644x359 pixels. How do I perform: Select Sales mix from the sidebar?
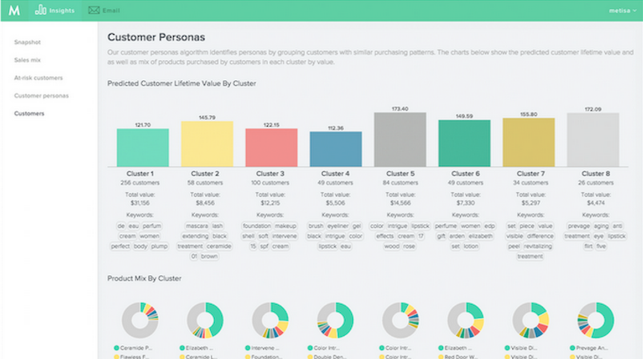(x=28, y=60)
